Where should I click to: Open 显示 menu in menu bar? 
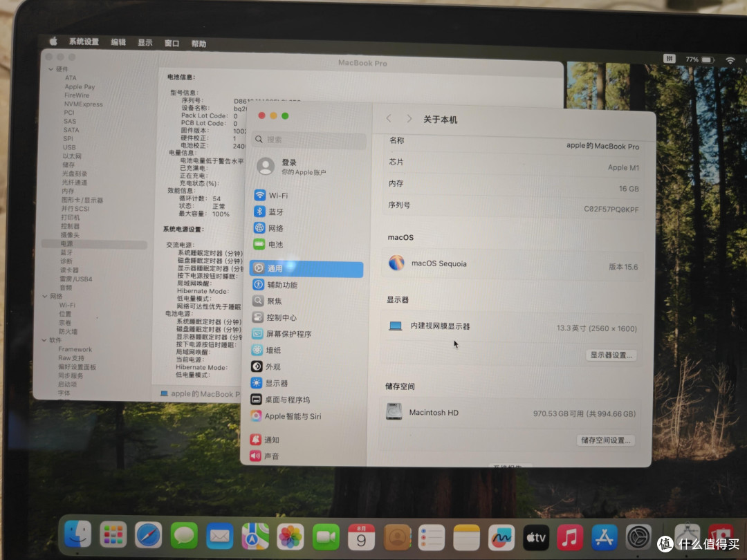[145, 43]
